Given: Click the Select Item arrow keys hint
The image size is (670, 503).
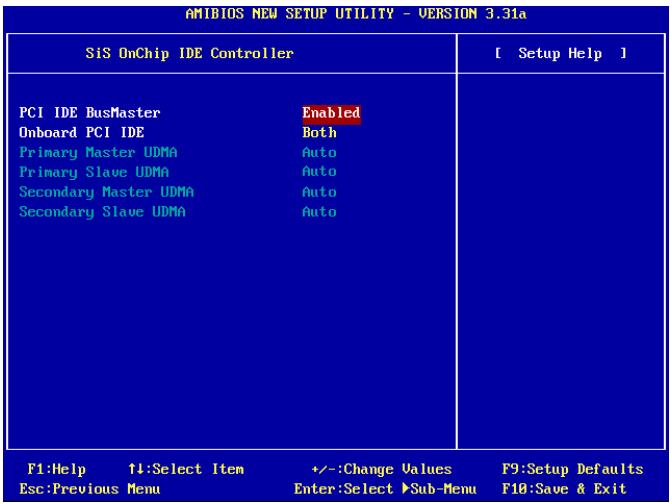Looking at the screenshot, I should (186, 470).
